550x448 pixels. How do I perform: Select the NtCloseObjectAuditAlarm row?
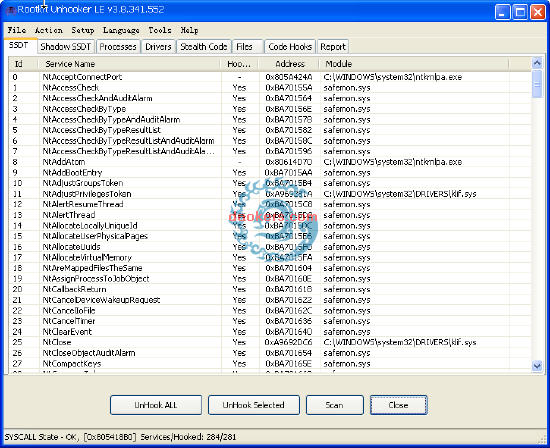[270, 353]
